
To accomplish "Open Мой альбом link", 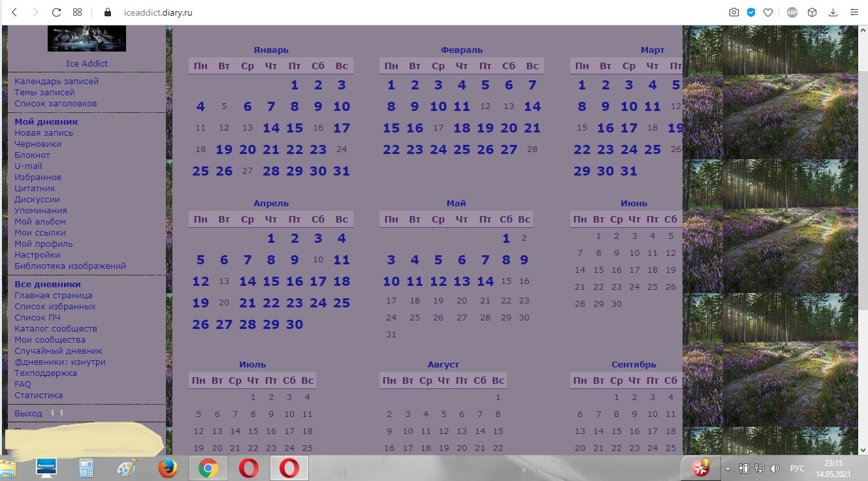I will pos(40,221).
